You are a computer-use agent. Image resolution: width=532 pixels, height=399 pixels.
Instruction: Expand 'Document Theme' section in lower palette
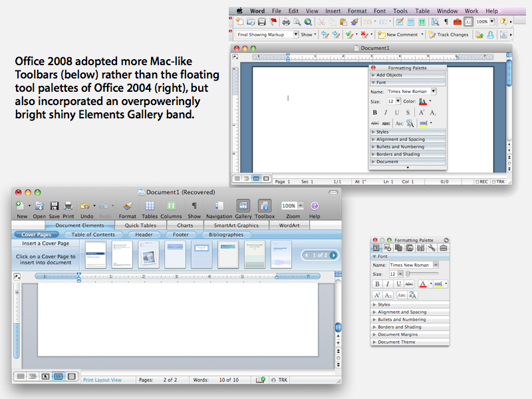[x=410, y=342]
